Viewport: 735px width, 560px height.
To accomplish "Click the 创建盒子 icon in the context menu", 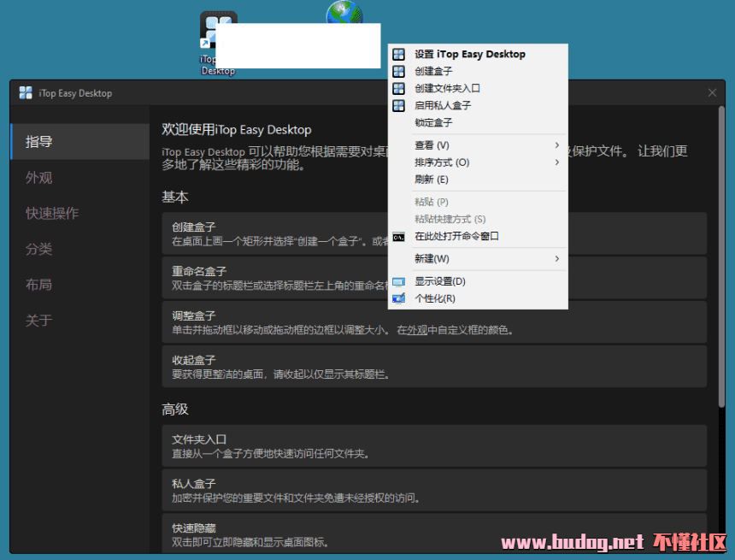I will coord(398,71).
